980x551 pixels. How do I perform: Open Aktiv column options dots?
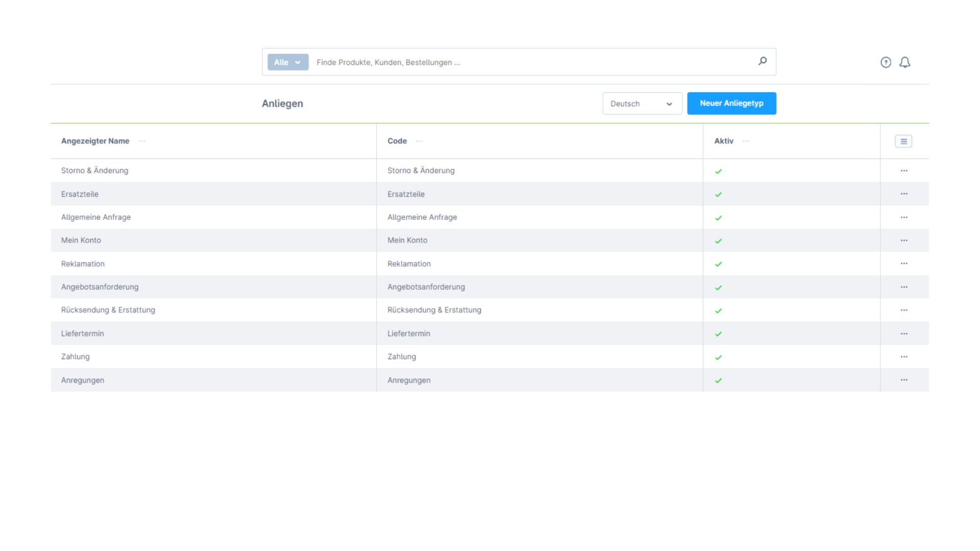pyautogui.click(x=746, y=141)
